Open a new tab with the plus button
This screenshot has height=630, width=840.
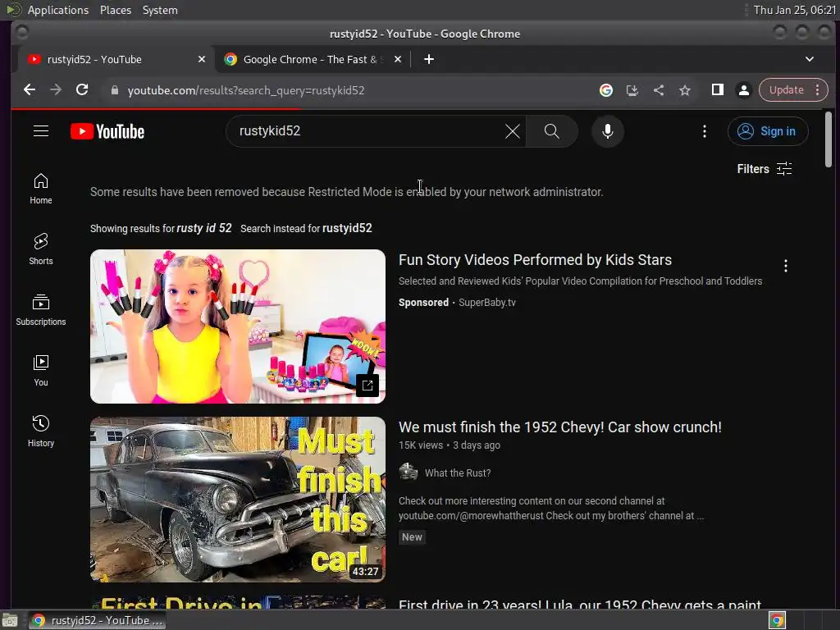[428, 59]
